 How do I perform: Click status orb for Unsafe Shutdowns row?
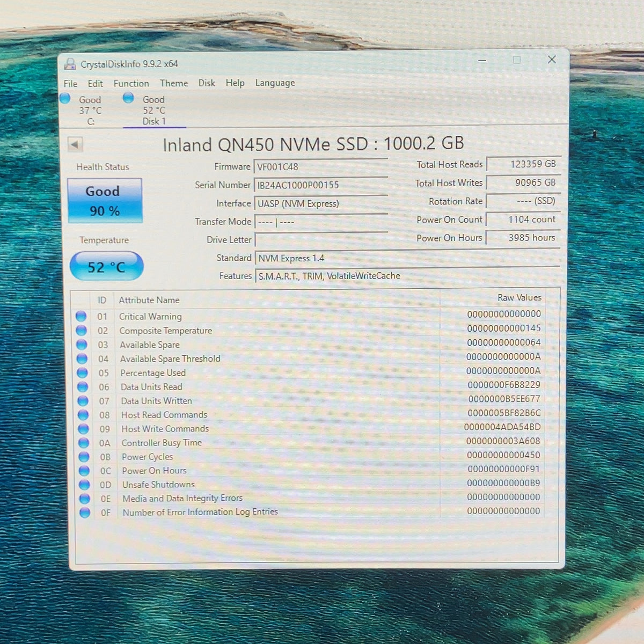84,485
